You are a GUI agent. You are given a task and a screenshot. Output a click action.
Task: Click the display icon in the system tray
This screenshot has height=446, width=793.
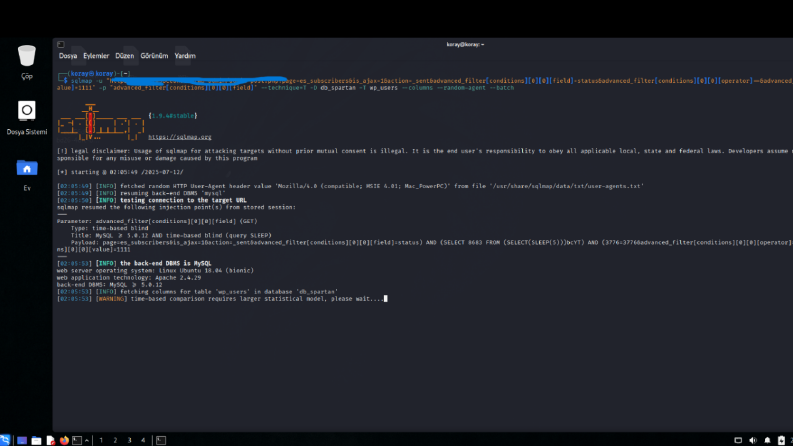[x=738, y=440]
